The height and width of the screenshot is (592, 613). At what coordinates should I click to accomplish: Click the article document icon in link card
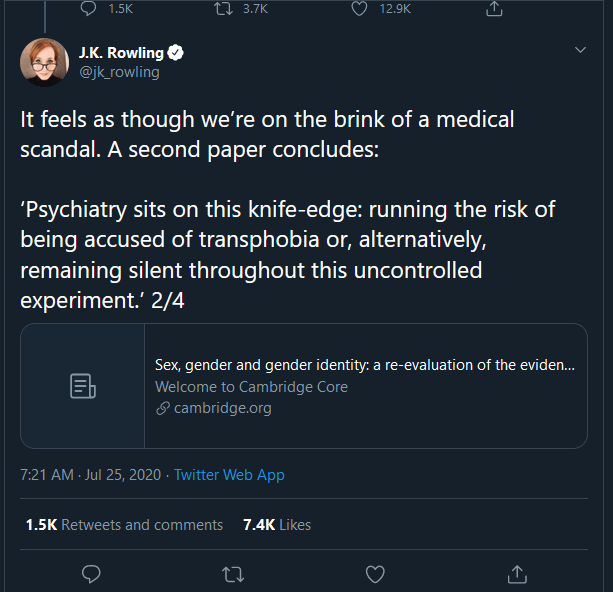click(x=82, y=386)
